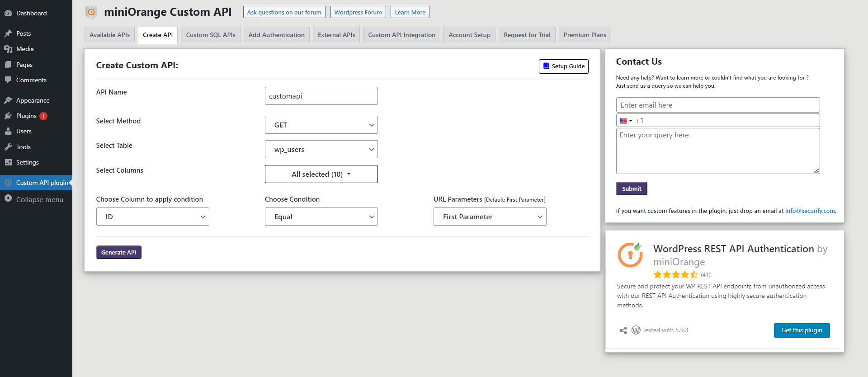Click the Generate API button
The height and width of the screenshot is (377, 868).
119,252
